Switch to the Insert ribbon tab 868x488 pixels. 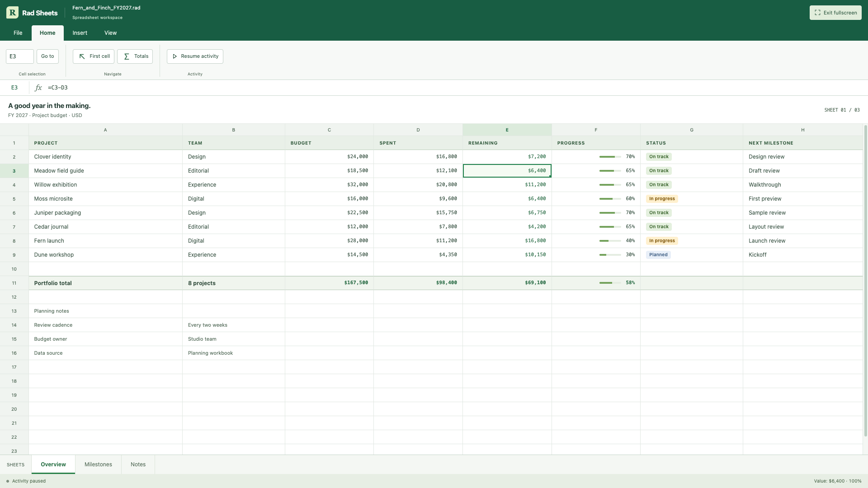click(80, 33)
